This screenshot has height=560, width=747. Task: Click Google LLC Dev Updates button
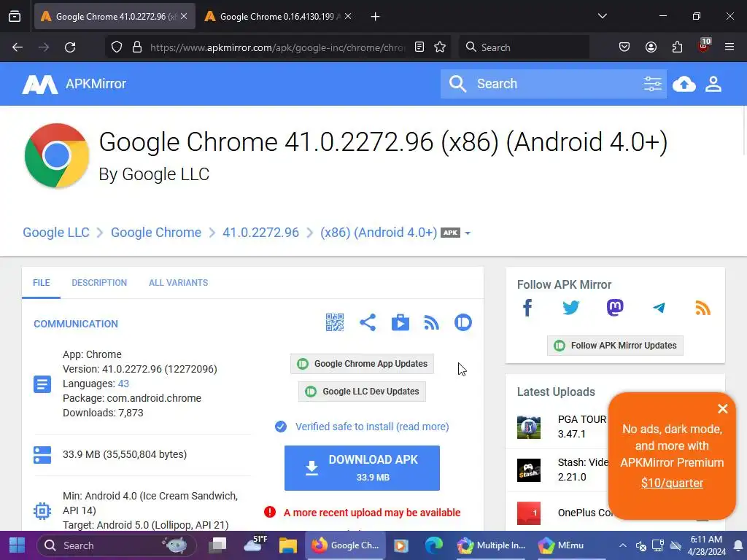point(362,392)
